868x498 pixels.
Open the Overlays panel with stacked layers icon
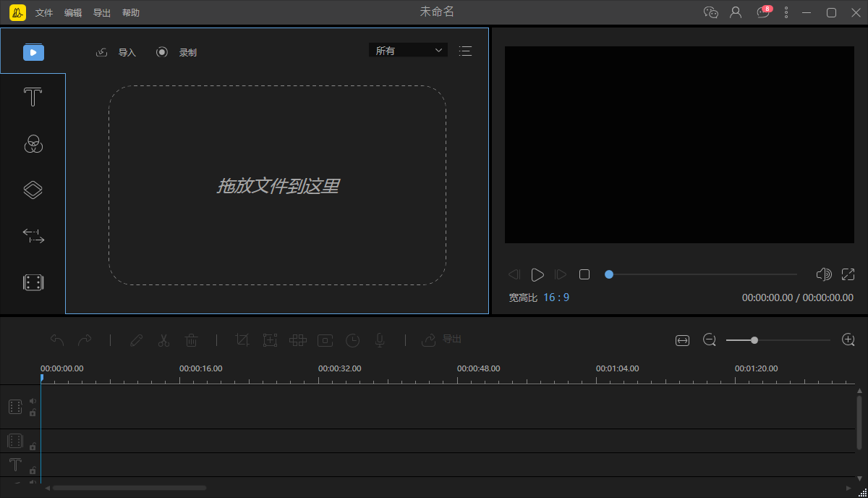pos(33,190)
